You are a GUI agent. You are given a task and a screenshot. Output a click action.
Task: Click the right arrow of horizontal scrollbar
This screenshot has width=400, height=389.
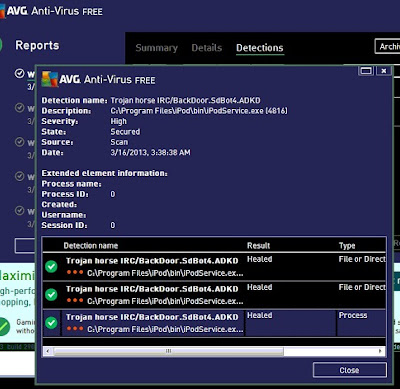pos(380,351)
